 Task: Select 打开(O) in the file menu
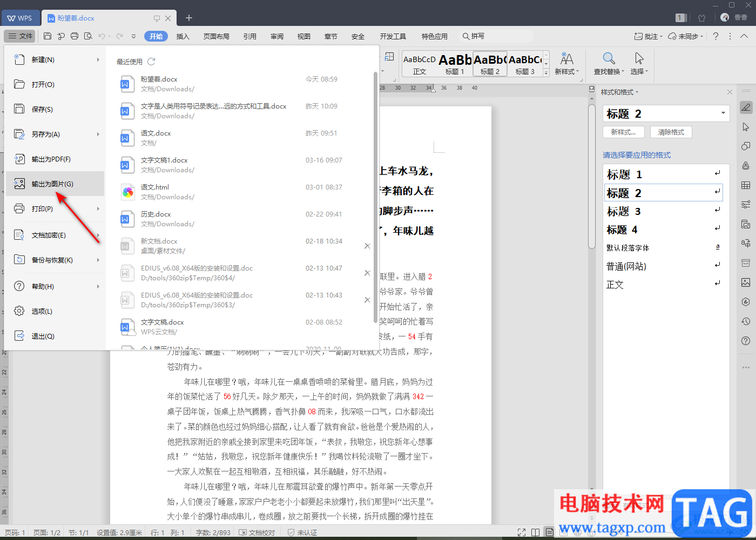[55, 85]
